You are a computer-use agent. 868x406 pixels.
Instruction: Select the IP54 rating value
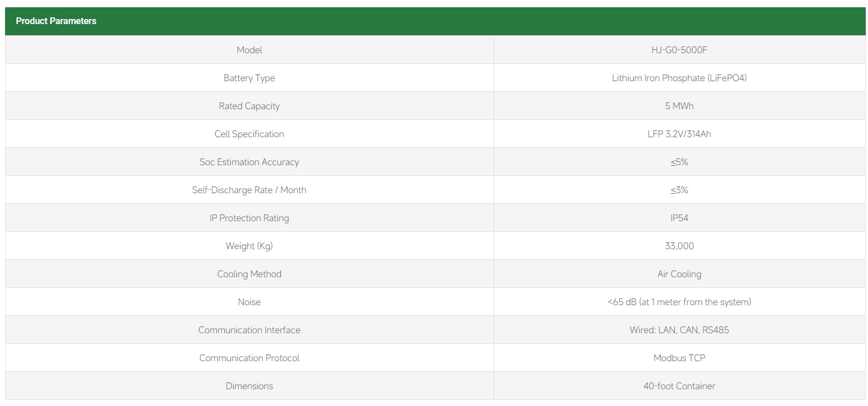pyautogui.click(x=679, y=218)
